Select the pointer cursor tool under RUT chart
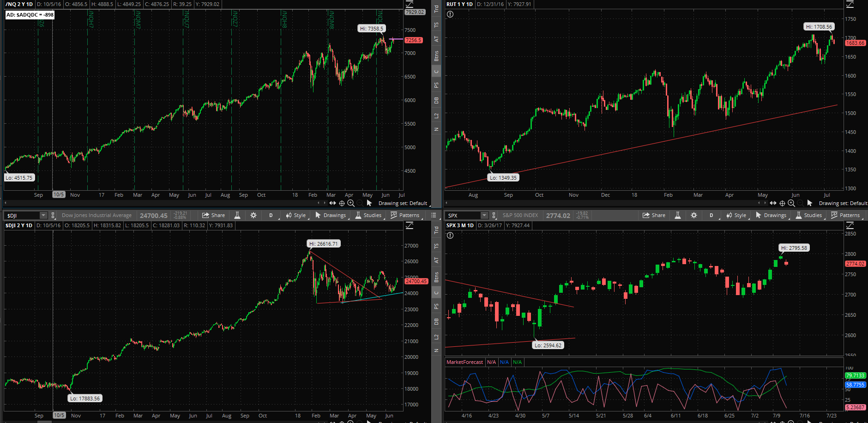The width and height of the screenshot is (868, 423). point(809,203)
